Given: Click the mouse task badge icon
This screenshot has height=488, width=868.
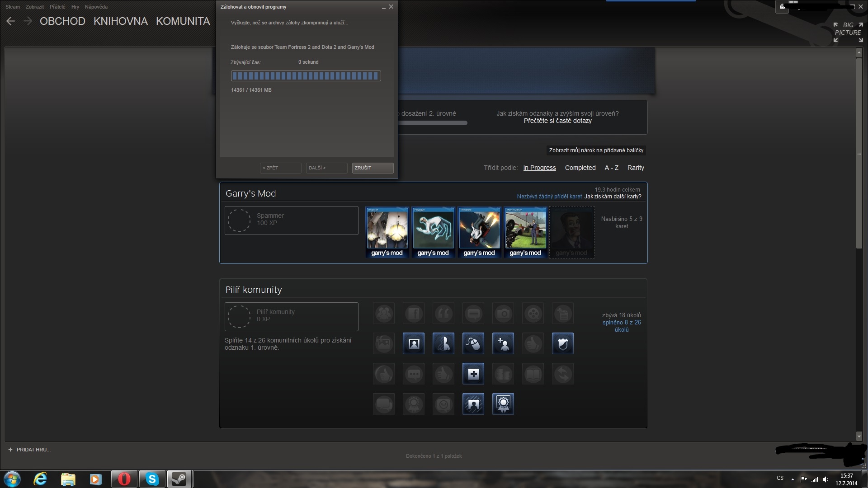Looking at the screenshot, I should coord(473,344).
